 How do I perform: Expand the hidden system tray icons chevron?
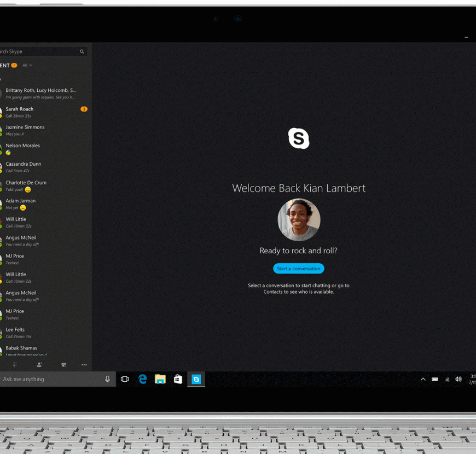pos(423,379)
